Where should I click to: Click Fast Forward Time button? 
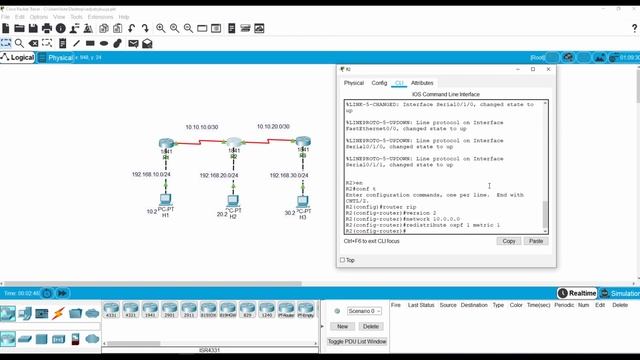coord(62,293)
